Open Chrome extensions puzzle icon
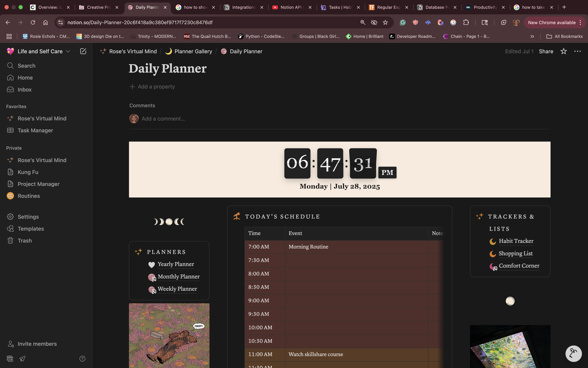Screen dimensions: 588x368 pos(466,22)
